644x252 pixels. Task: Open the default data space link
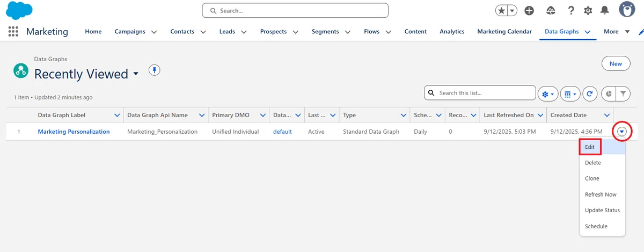pyautogui.click(x=282, y=132)
